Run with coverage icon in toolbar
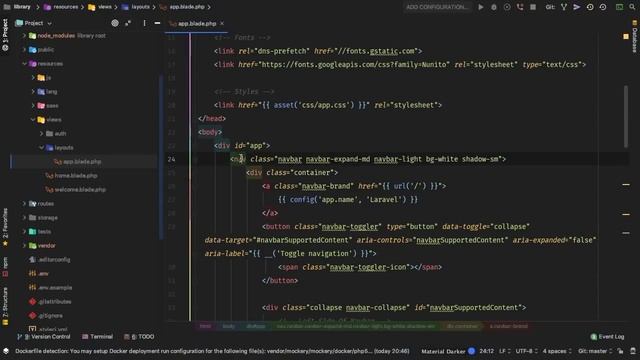Viewport: 640px width, 360px height. click(507, 7)
